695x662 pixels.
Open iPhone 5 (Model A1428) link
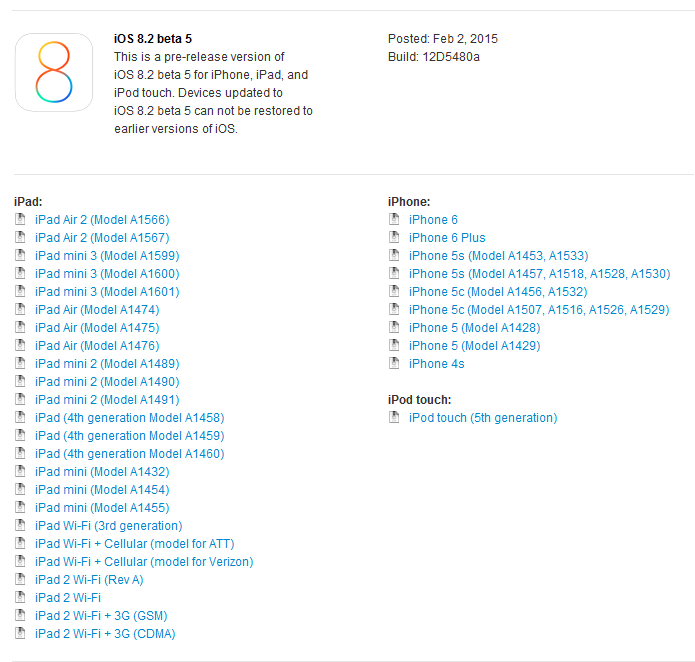click(x=475, y=328)
